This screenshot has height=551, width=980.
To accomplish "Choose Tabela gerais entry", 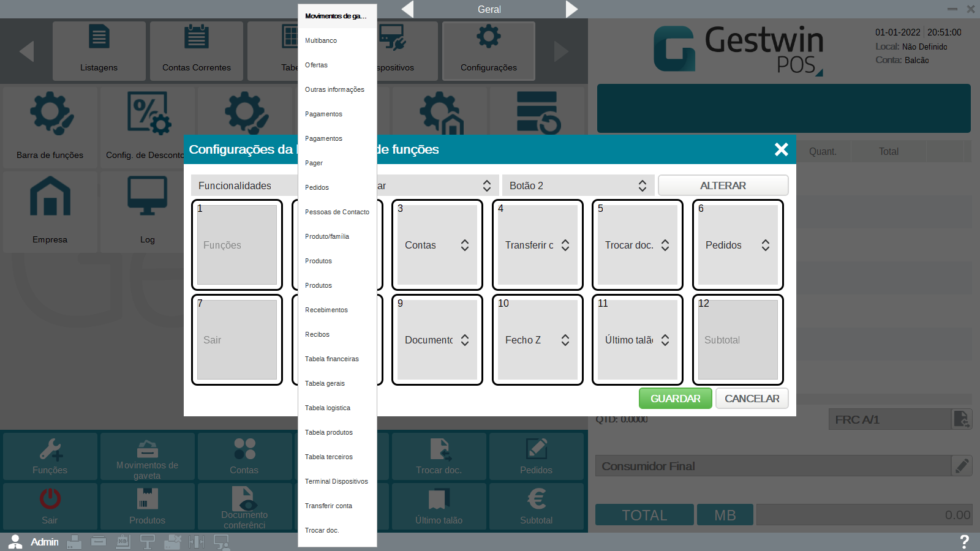I will tap(337, 383).
